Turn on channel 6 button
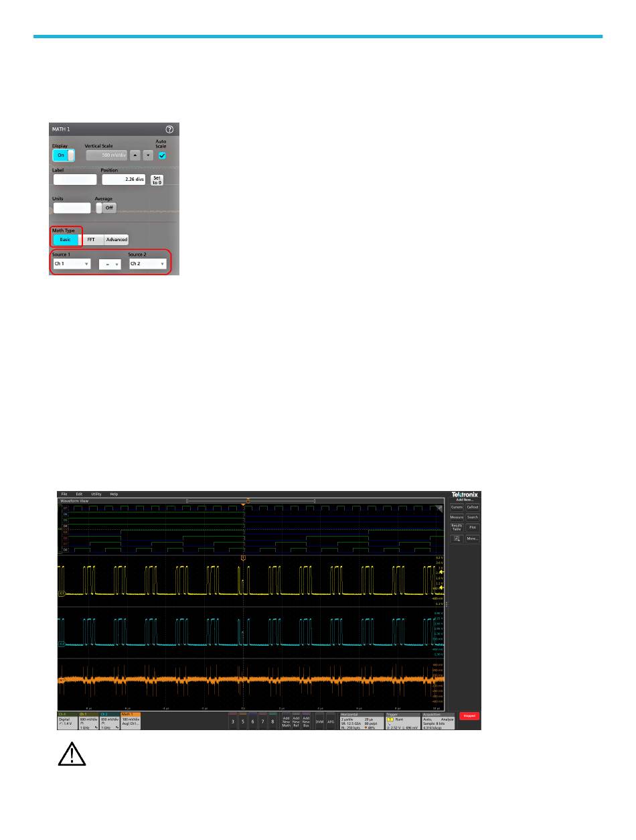 (x=253, y=721)
